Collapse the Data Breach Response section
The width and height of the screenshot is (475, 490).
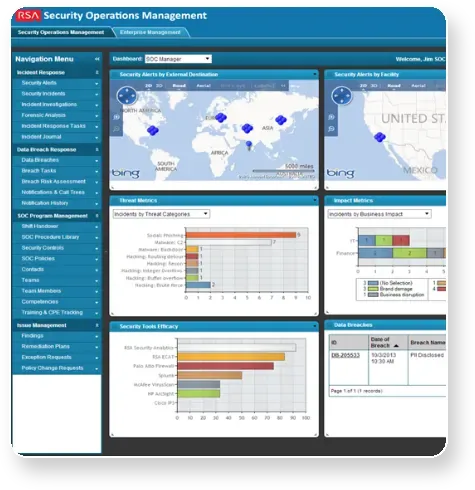click(x=97, y=150)
